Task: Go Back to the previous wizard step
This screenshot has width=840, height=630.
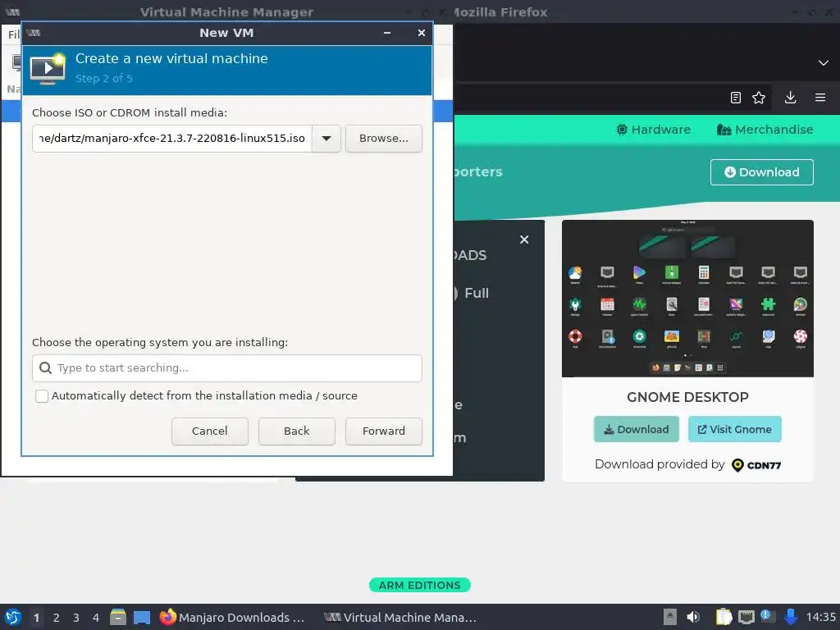Action: pos(297,431)
